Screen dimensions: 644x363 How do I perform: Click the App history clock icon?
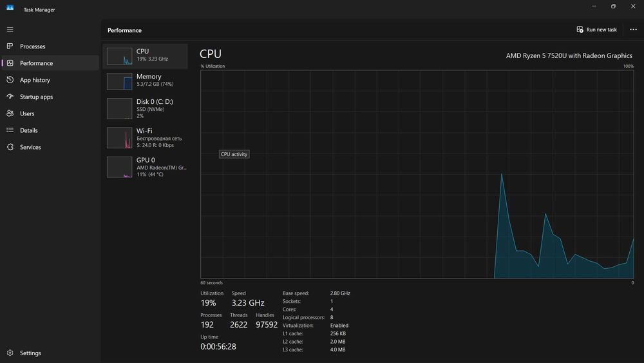(10, 80)
